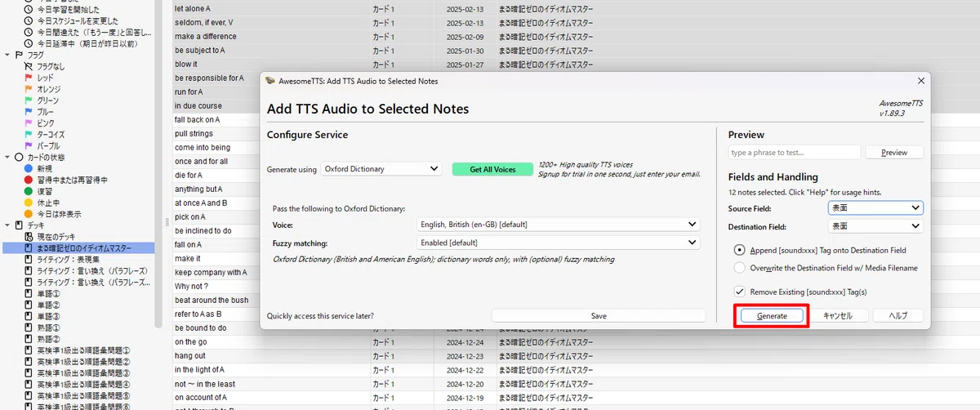This screenshot has width=980, height=410.
Task: Click clock icon for 今日間違えた filter
Action: tap(29, 33)
